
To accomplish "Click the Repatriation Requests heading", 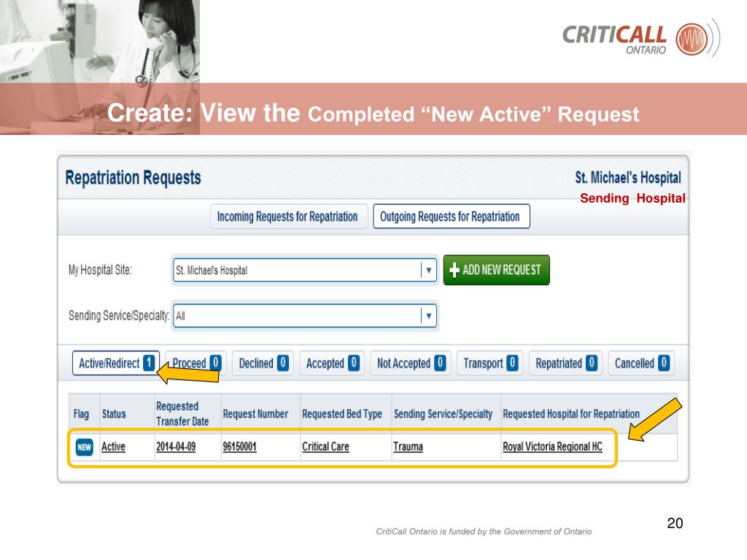I will click(133, 178).
